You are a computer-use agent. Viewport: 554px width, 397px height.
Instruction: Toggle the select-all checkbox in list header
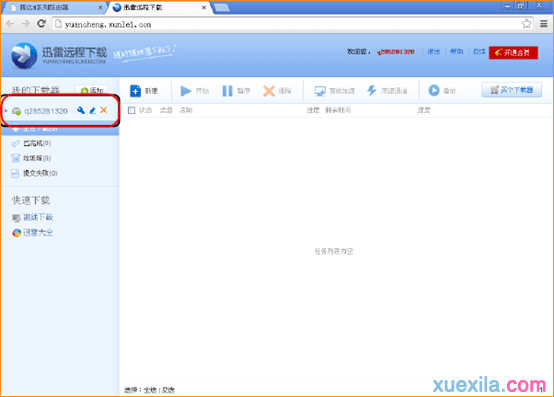(x=131, y=110)
